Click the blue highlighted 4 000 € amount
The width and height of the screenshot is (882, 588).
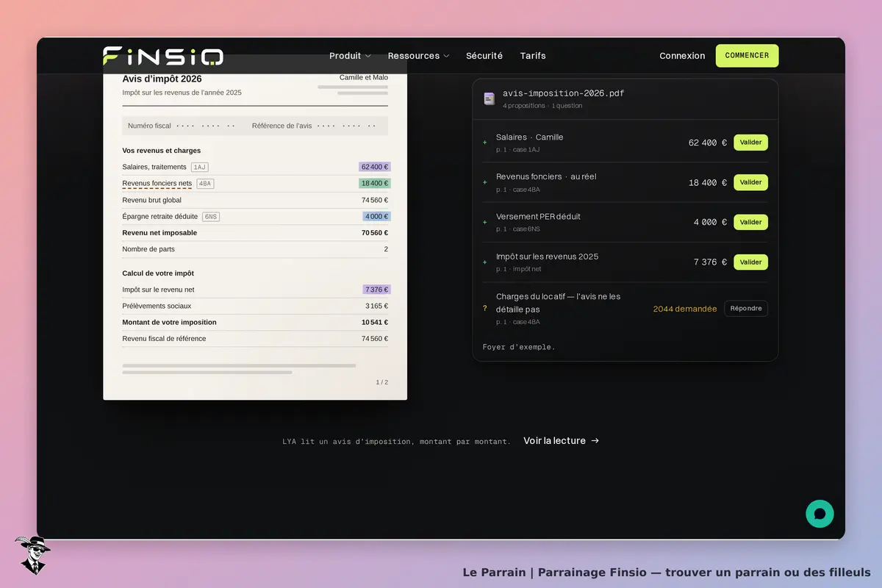tap(377, 216)
